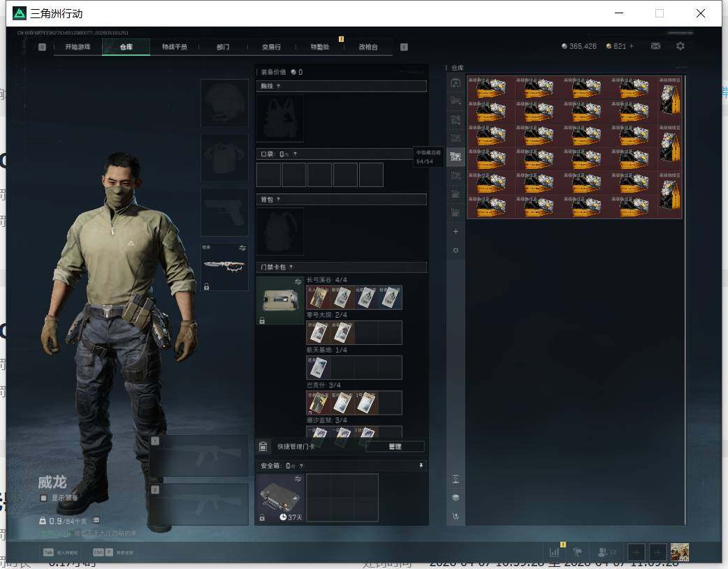Open the weight details list icon

click(96, 520)
